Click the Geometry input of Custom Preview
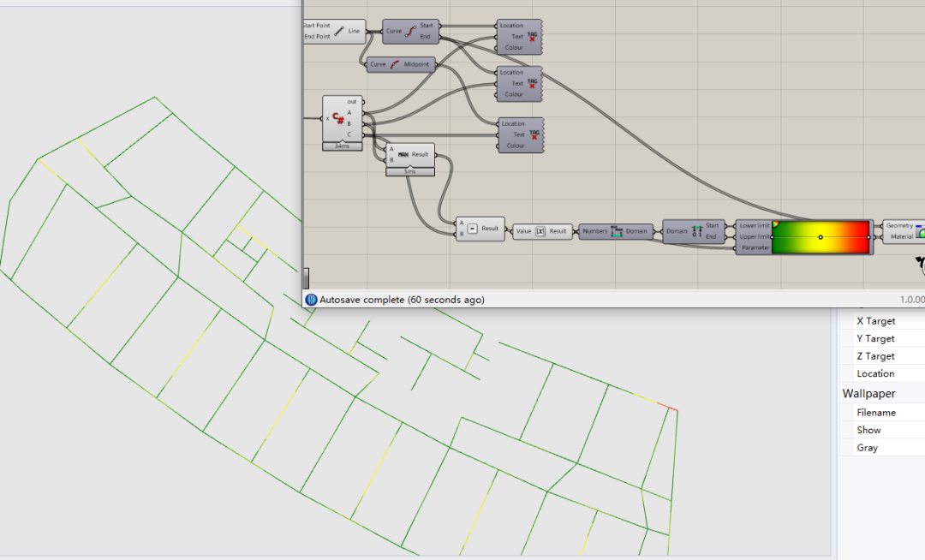 (899, 225)
